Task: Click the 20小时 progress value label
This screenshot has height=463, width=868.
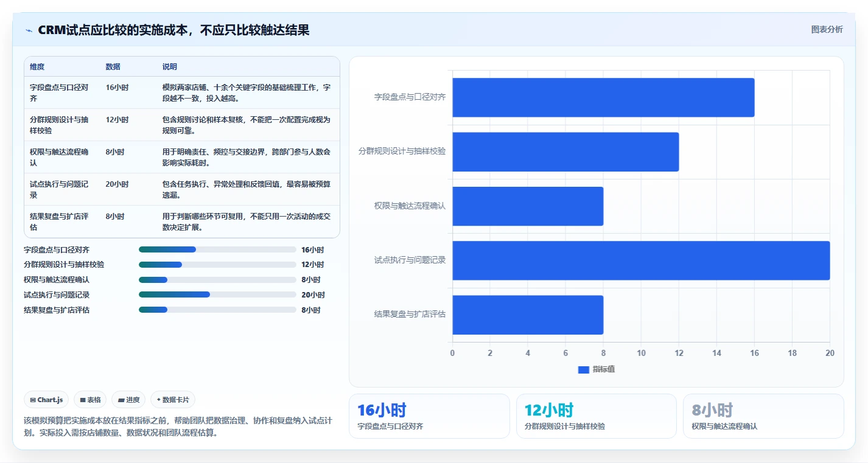Action: (313, 295)
